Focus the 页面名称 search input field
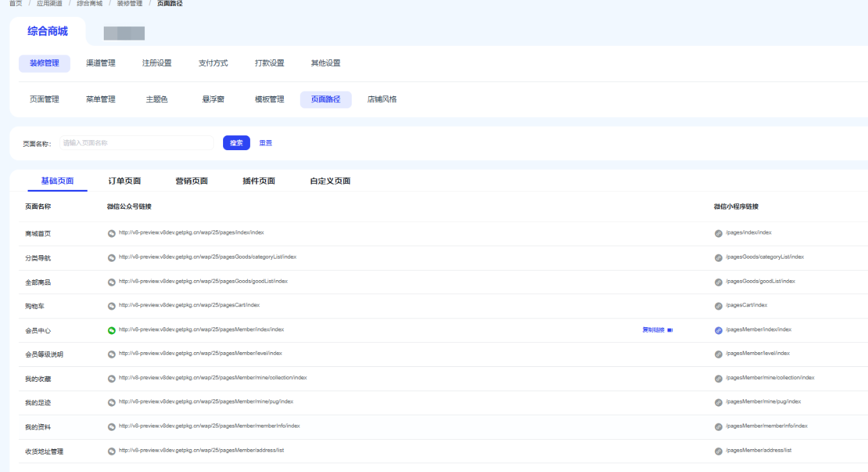Image resolution: width=868 pixels, height=472 pixels. point(136,143)
